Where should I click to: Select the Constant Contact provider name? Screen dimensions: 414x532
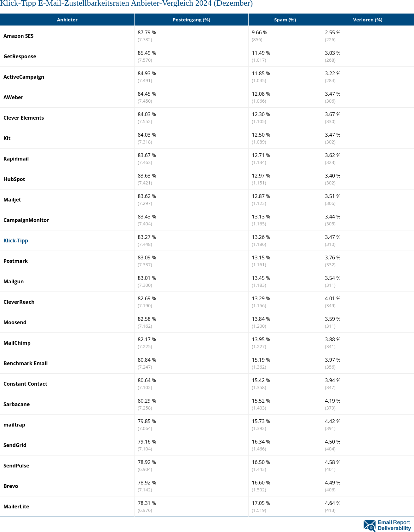pyautogui.click(x=25, y=384)
